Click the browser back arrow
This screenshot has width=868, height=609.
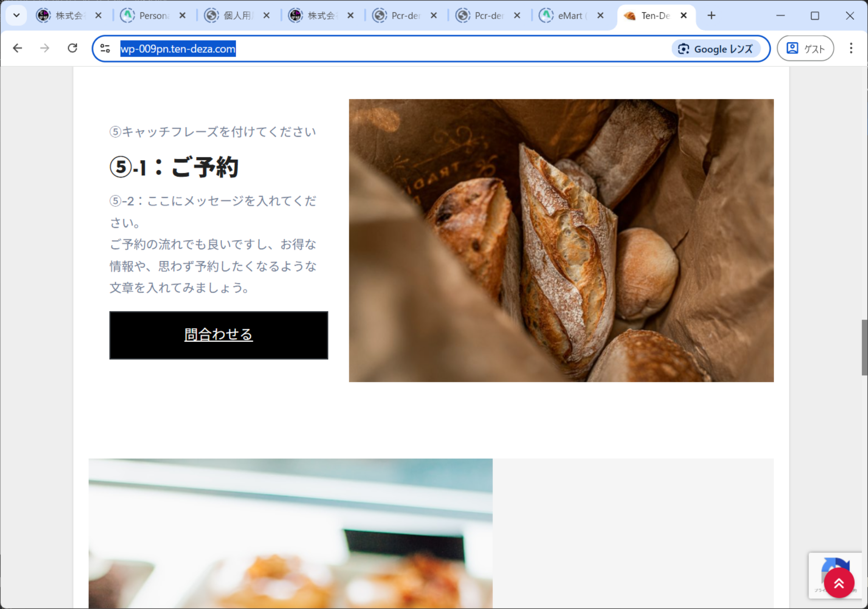point(17,48)
